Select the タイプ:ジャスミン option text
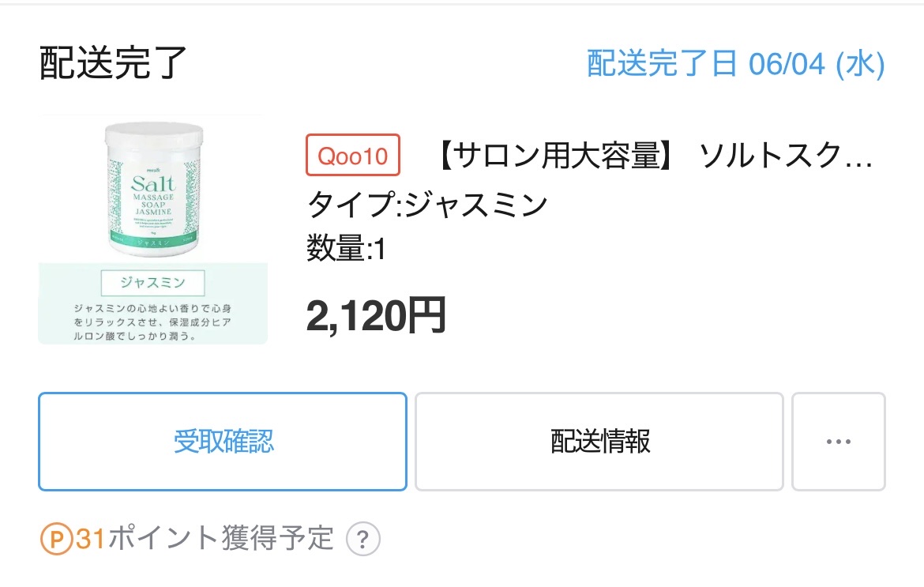The width and height of the screenshot is (924, 587). (426, 205)
